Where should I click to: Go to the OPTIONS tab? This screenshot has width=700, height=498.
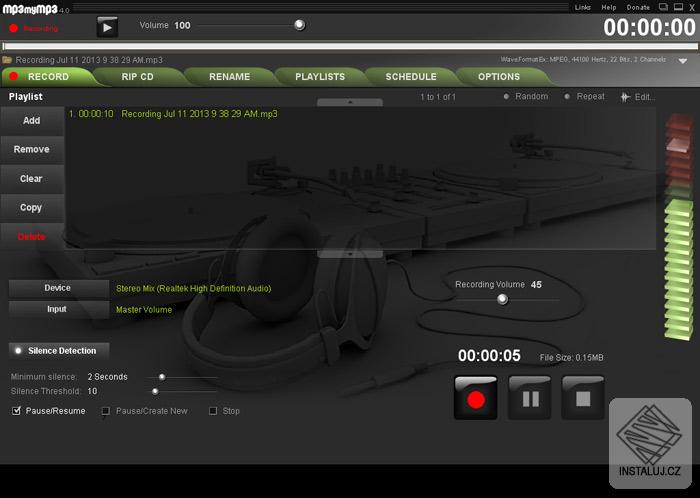(x=499, y=77)
